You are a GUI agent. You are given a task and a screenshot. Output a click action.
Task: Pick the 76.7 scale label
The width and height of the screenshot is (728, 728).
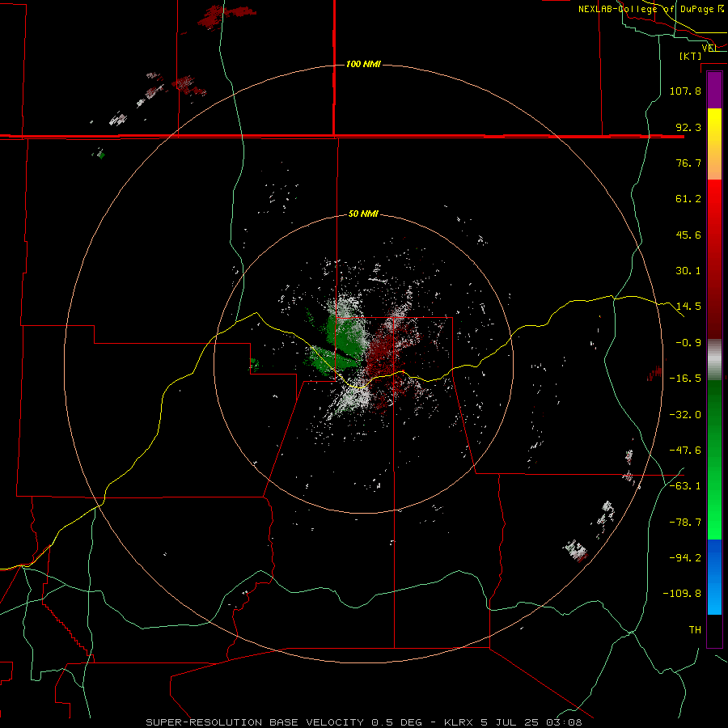688,163
